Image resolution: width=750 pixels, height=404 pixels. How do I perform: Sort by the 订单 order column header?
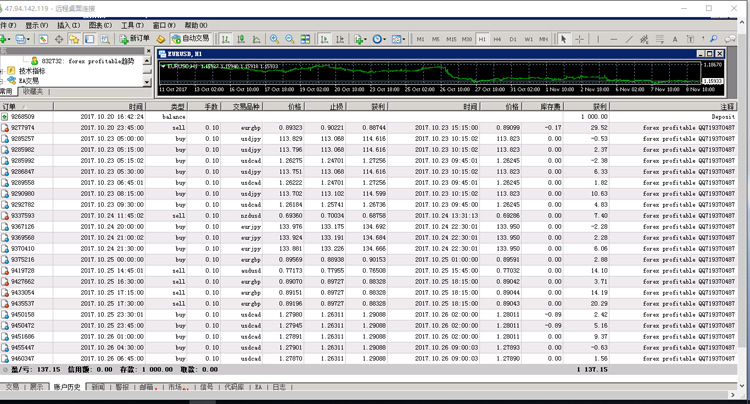(x=26, y=107)
